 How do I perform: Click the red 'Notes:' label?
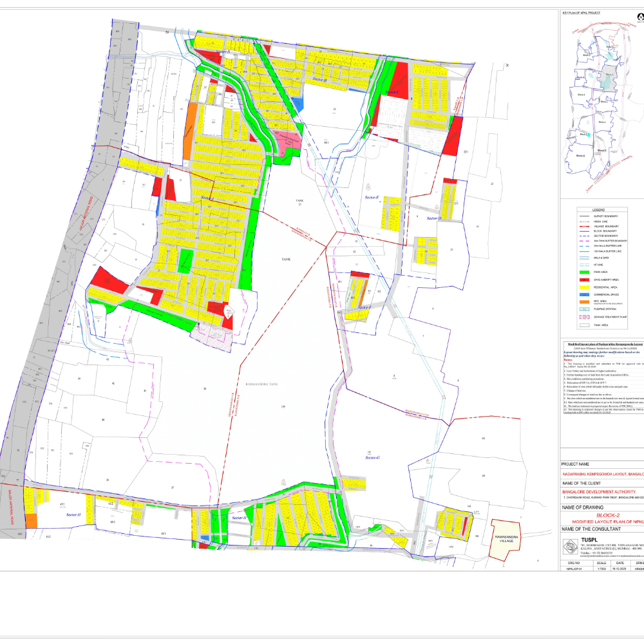coord(567,360)
